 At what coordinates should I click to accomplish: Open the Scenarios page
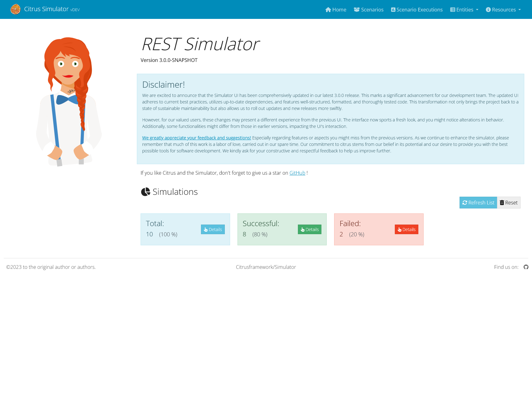(x=368, y=10)
